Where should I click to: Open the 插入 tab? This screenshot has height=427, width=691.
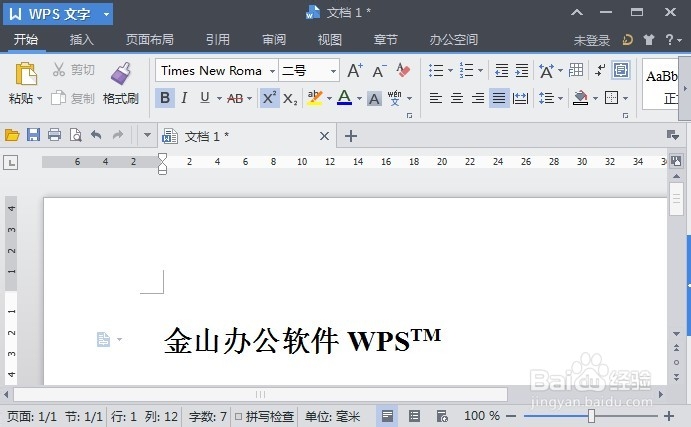[82, 40]
